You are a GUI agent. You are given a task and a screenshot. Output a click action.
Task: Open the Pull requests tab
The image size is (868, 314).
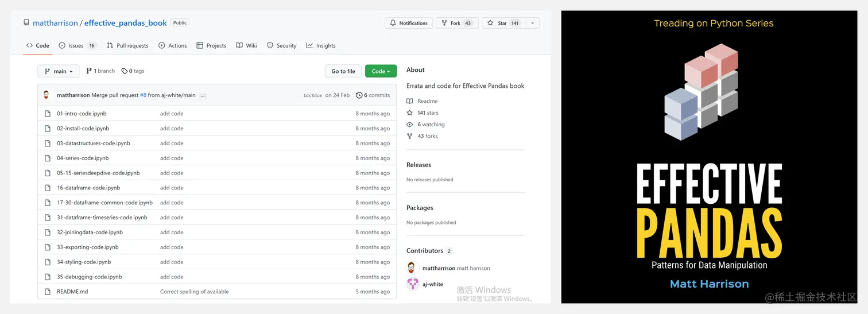coord(127,45)
